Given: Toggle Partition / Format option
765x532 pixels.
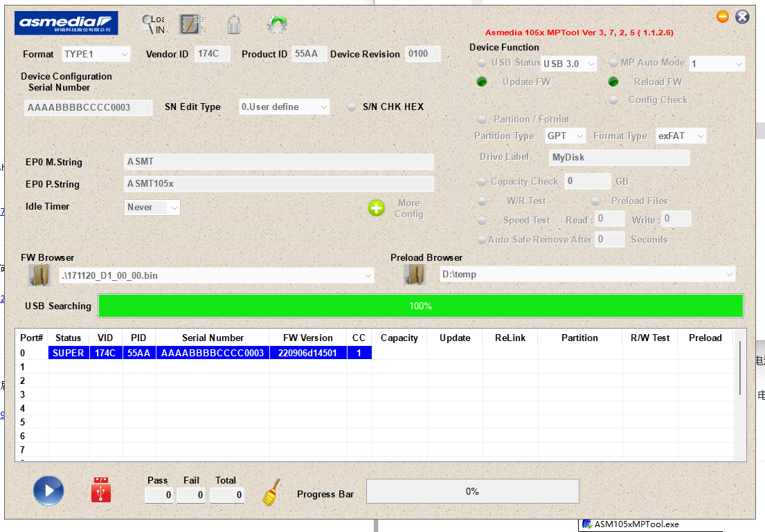Looking at the screenshot, I should click(482, 120).
